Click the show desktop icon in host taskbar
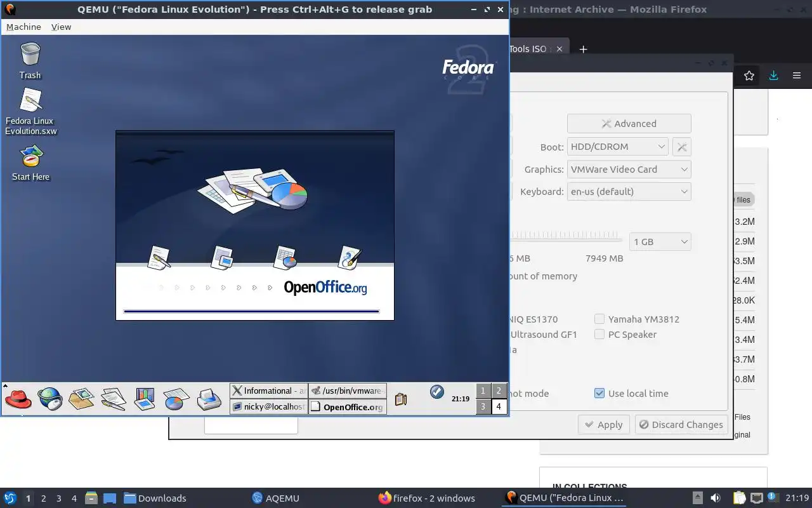812x508 pixels. click(x=109, y=498)
